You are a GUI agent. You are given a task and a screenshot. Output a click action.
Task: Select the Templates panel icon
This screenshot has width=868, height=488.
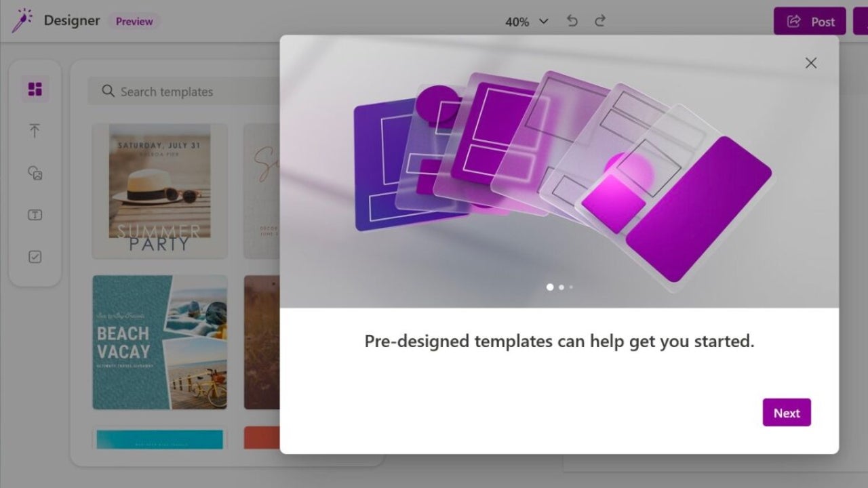click(x=35, y=89)
